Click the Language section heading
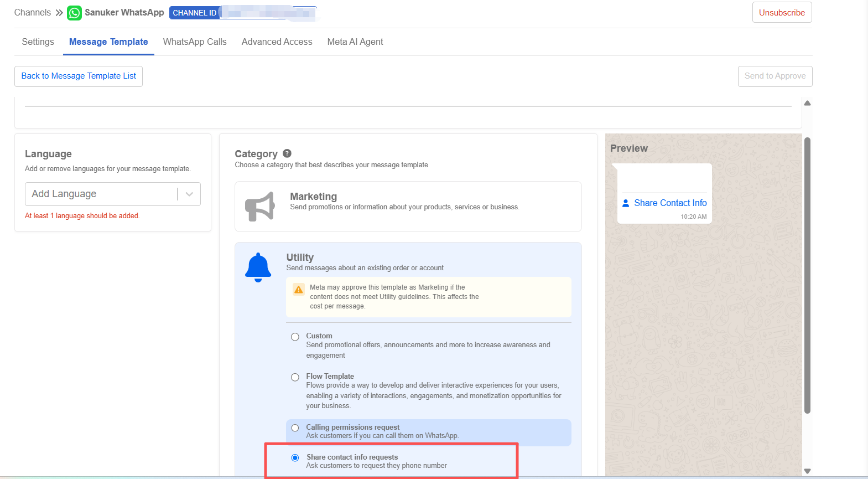868x479 pixels. pyautogui.click(x=48, y=154)
